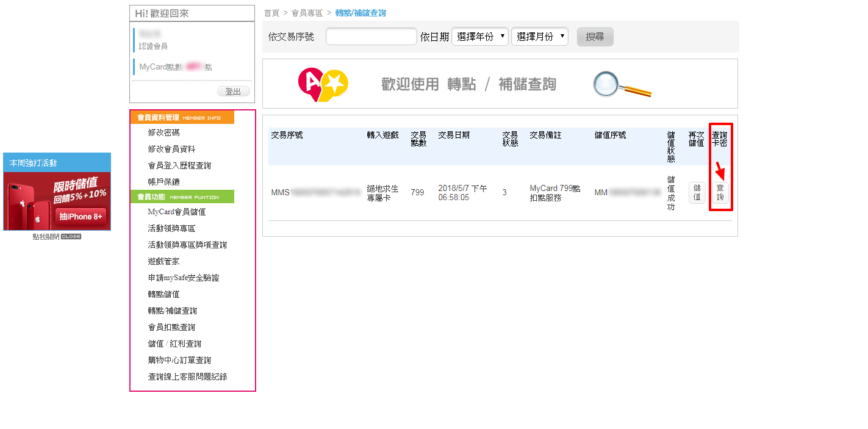Open 申請mySafe安全驗證 sidebar item
The height and width of the screenshot is (429, 868).
point(184,278)
